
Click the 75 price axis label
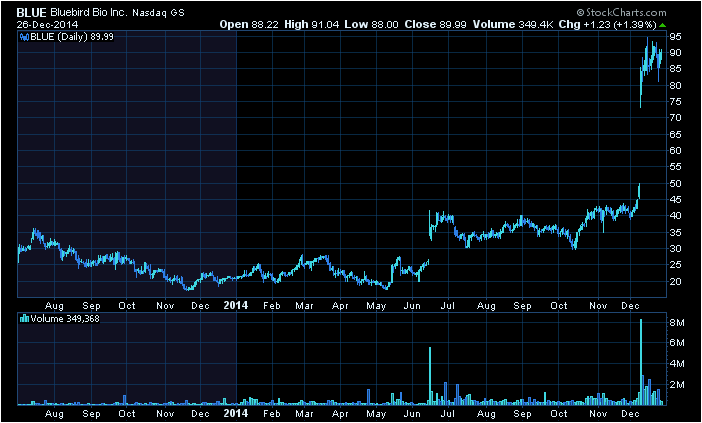[676, 102]
